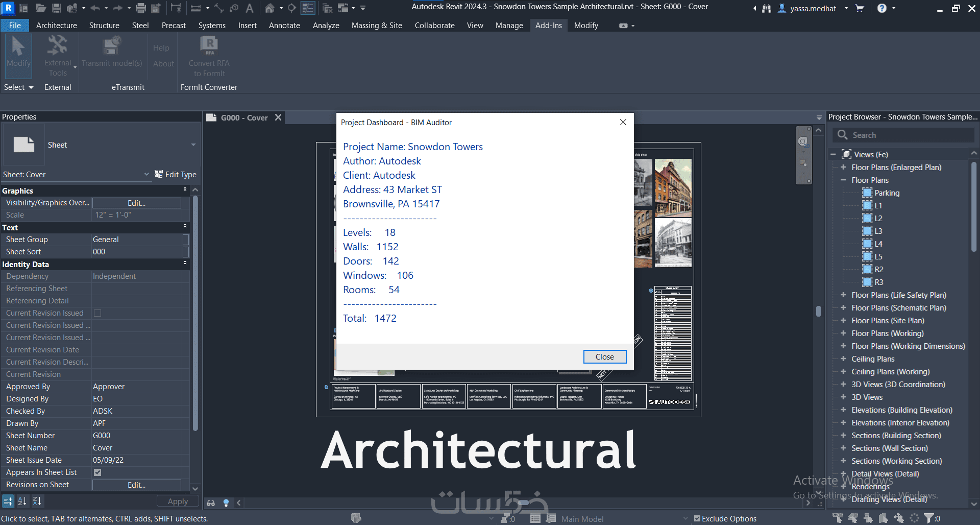The height and width of the screenshot is (525, 980).
Task: Click sort ascending A-Z icon in Properties
Action: [x=22, y=502]
